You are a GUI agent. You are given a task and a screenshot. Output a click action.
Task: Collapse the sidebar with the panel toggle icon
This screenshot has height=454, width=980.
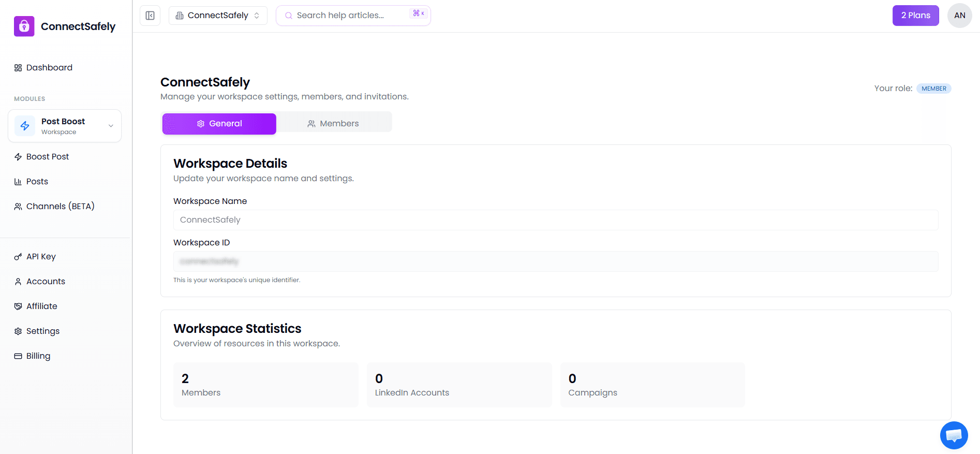click(150, 16)
